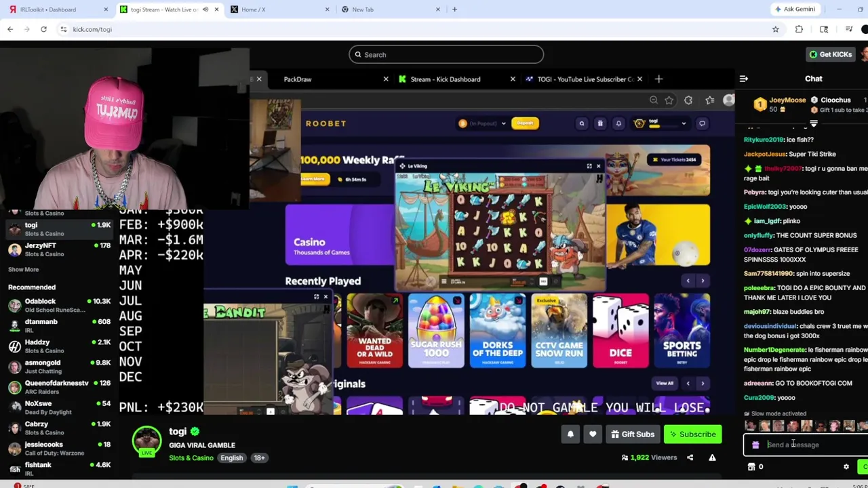Click the Get KICKs button

830,54
